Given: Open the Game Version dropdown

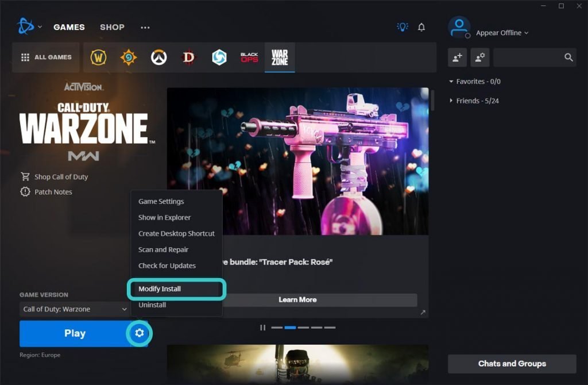Looking at the screenshot, I should click(74, 309).
